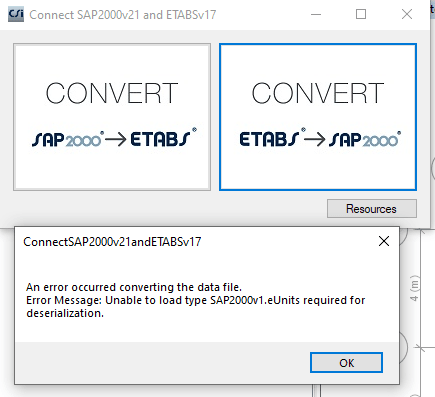Screen dimensions: 435x397
Task: Click the SAP2000 to ETABS convert tile
Action: 112,117
